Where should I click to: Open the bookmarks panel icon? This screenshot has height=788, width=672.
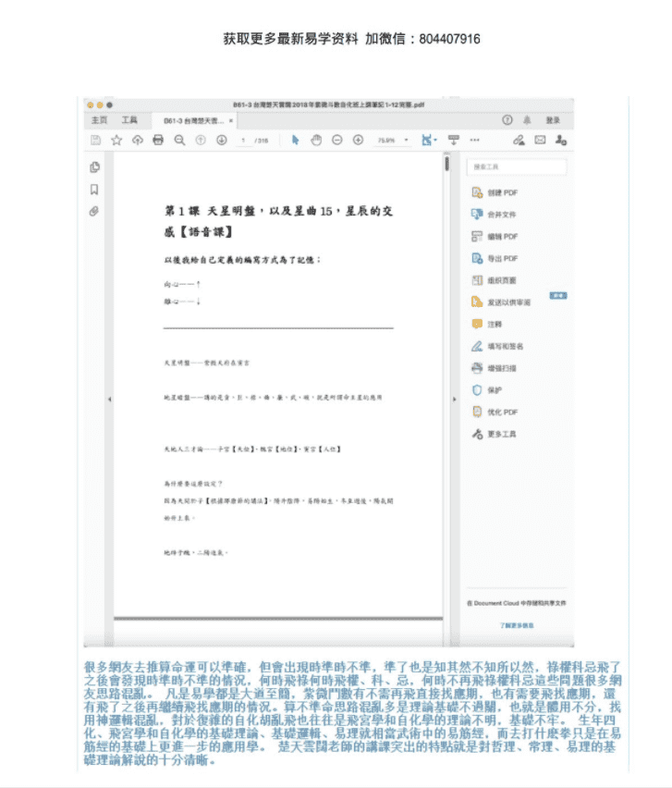click(94, 190)
